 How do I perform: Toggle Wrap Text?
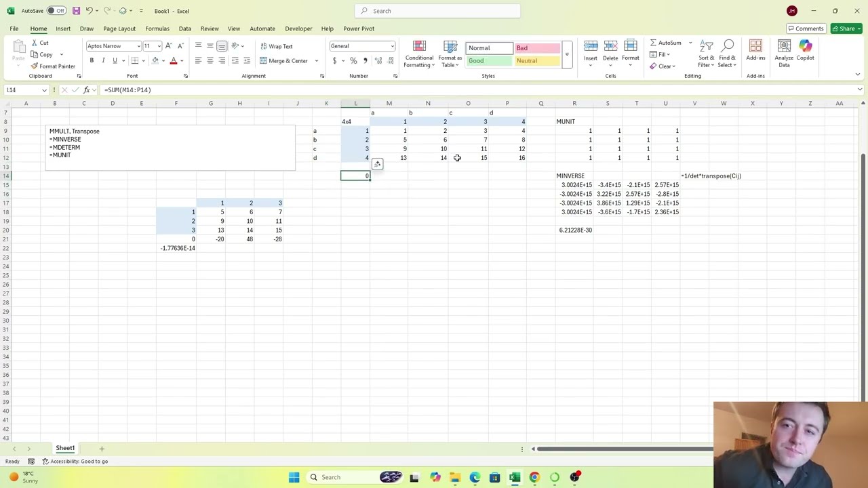276,46
